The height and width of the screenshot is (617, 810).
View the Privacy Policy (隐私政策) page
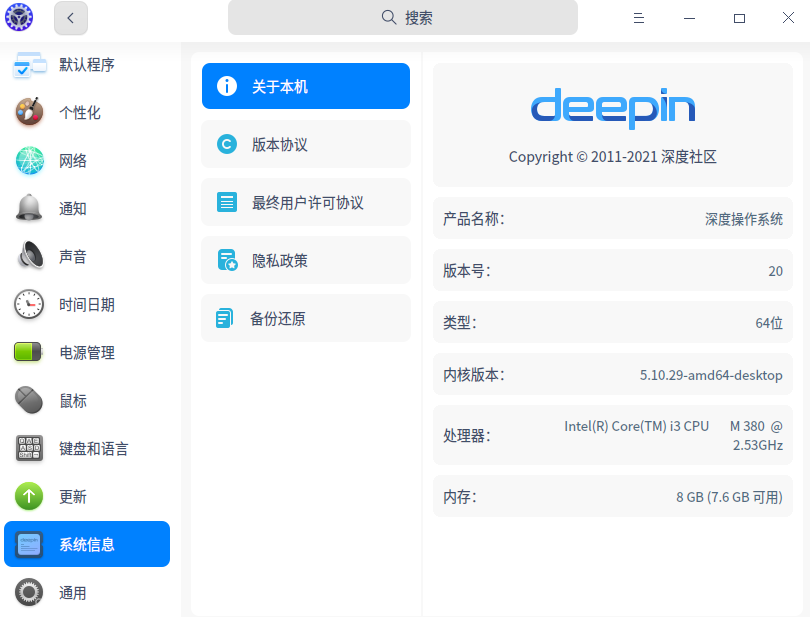pos(306,261)
